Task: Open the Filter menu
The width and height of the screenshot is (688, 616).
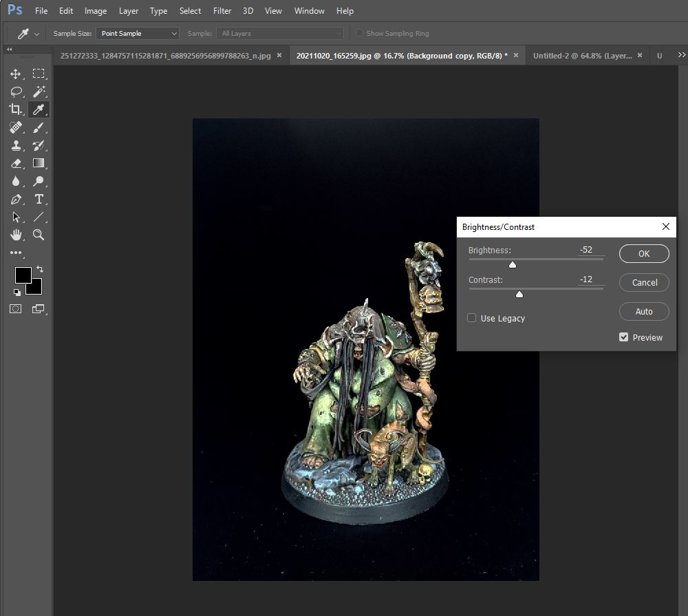Action: pyautogui.click(x=222, y=11)
